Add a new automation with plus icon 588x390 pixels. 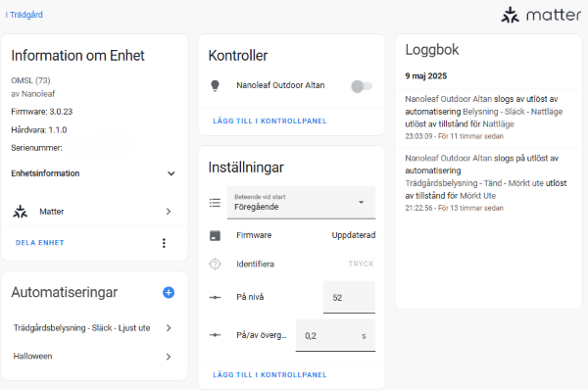tap(169, 292)
